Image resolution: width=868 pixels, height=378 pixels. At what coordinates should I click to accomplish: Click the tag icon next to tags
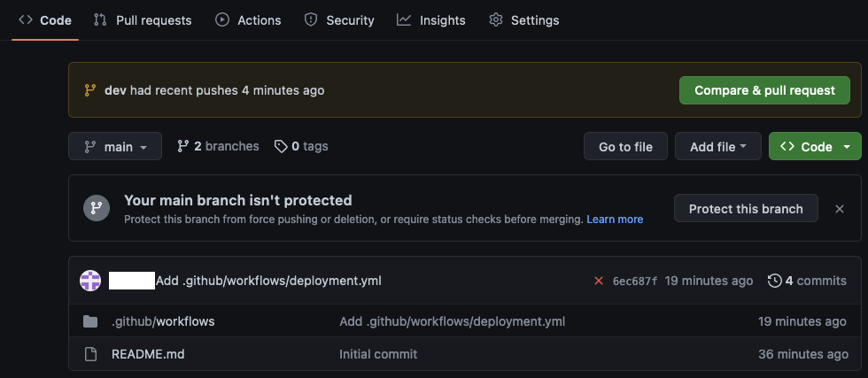click(281, 146)
